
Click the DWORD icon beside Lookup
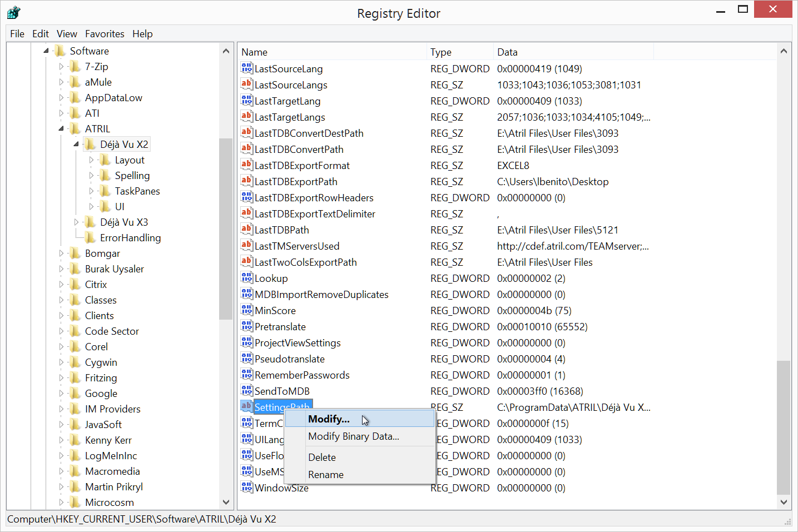point(247,278)
